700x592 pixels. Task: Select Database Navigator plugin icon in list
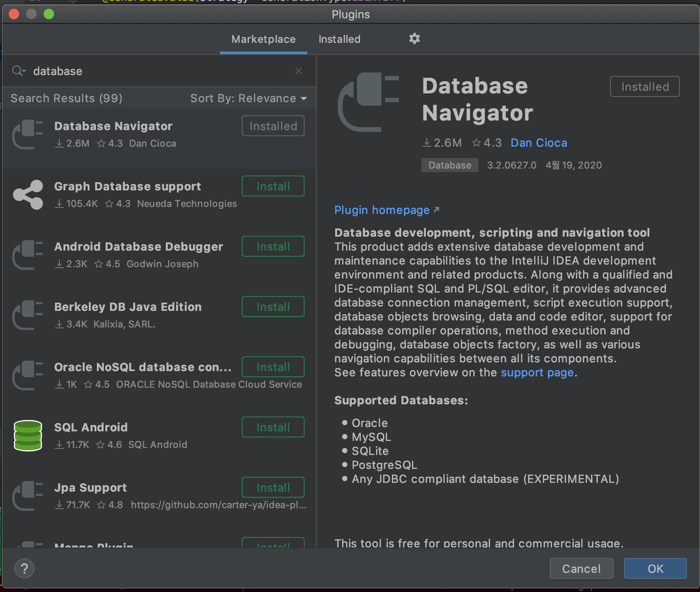click(x=28, y=134)
